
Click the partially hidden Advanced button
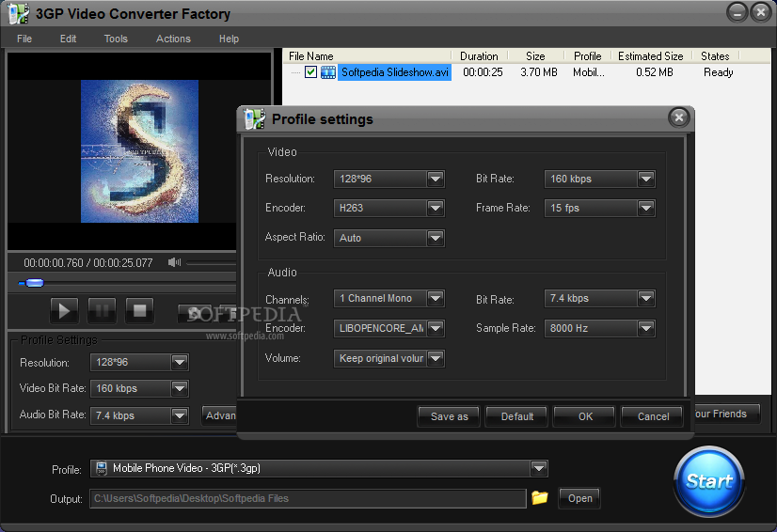(219, 415)
